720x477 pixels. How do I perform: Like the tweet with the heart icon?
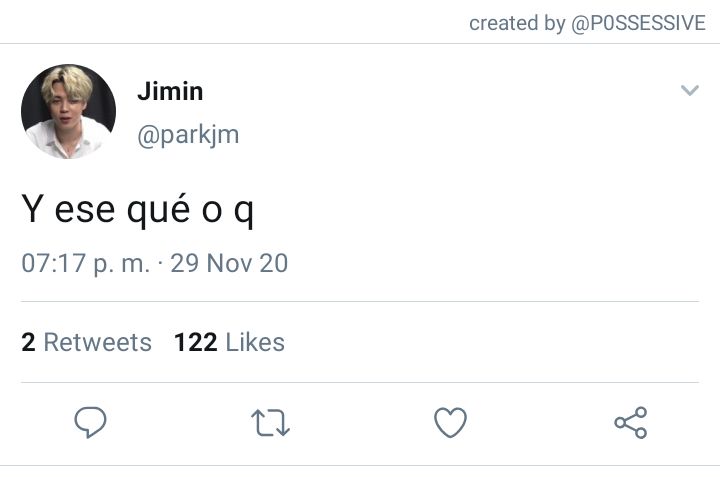click(450, 422)
